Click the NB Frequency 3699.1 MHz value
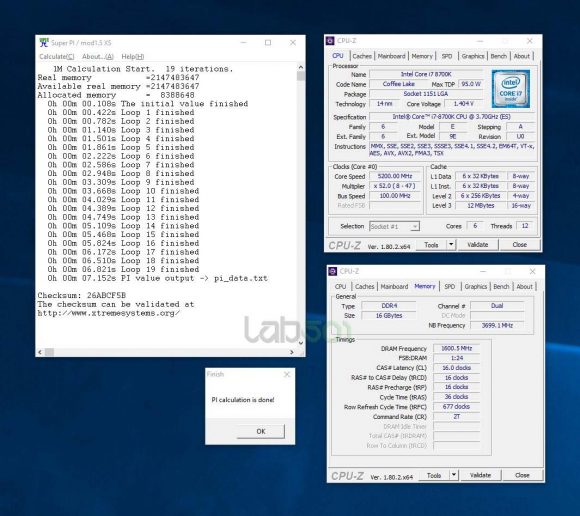The width and height of the screenshot is (580, 516). click(x=497, y=325)
